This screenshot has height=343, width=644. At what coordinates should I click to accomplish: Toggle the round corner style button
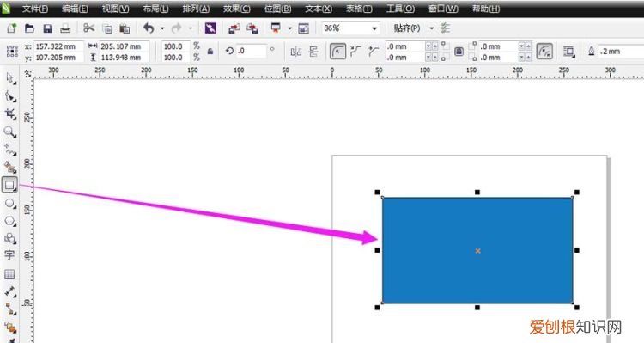[x=338, y=52]
